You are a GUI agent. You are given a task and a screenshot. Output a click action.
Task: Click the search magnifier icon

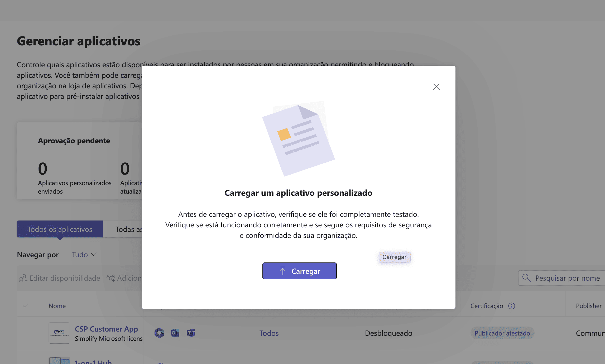click(x=526, y=278)
